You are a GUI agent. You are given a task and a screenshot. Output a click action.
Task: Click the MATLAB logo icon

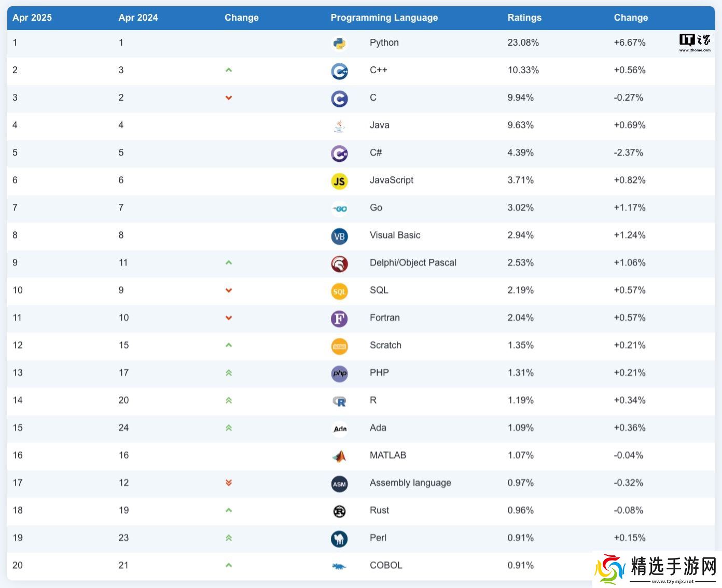pos(339,456)
